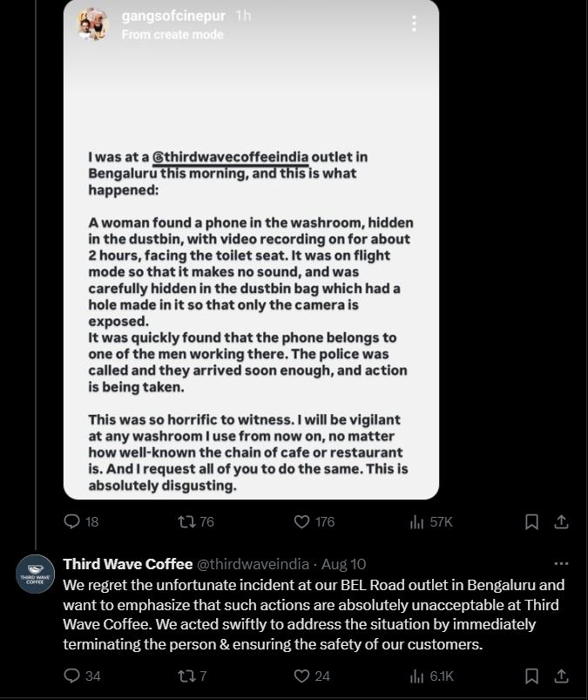View analytics for the 57K views post
This screenshot has width=588, height=700.
[417, 522]
